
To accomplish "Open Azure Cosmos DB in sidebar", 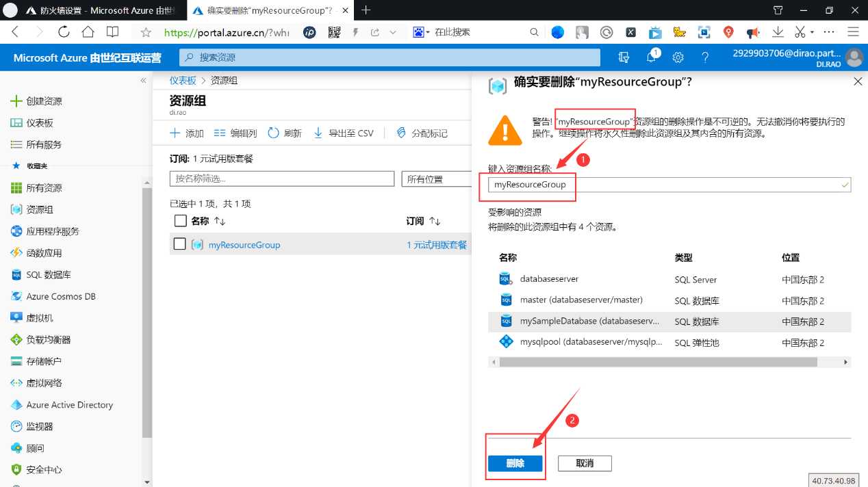I will [61, 296].
